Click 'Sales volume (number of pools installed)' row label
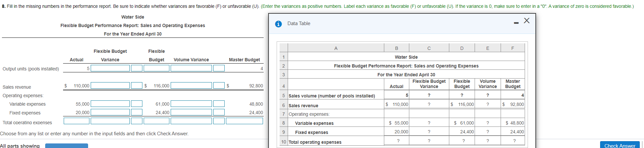 [332, 96]
